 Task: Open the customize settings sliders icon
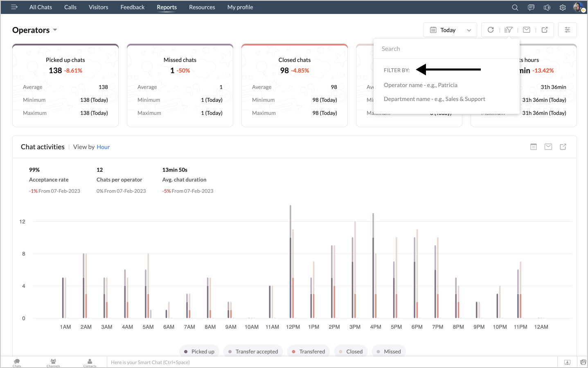click(568, 30)
